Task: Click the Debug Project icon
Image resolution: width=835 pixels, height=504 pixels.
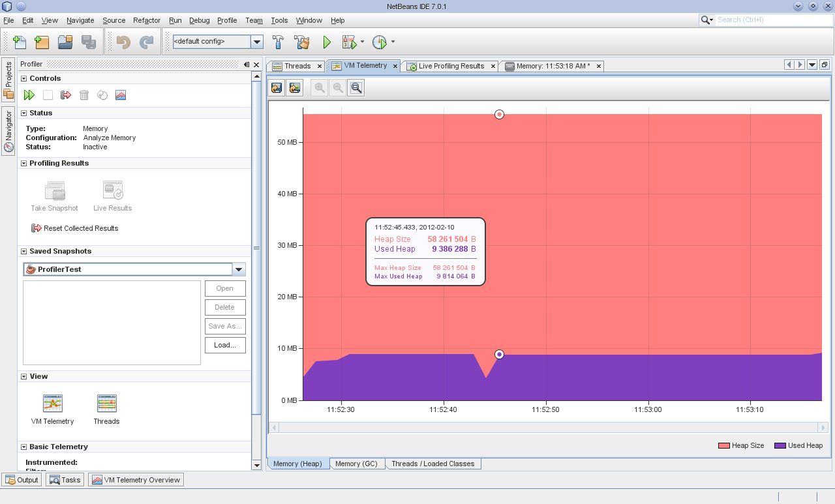Action: [x=350, y=42]
